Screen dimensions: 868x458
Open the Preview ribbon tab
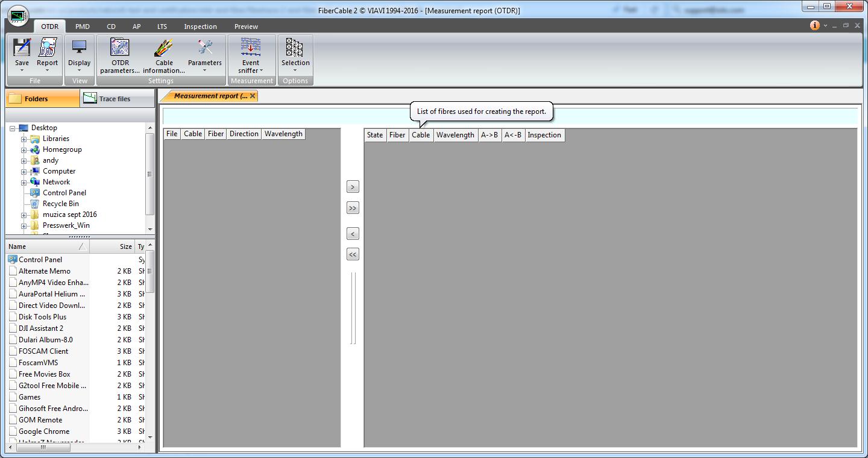click(246, 27)
